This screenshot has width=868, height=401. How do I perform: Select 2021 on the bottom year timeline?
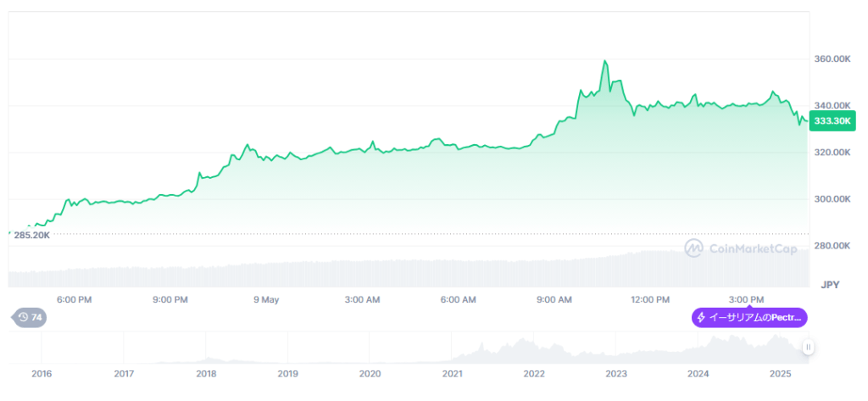pyautogui.click(x=452, y=373)
